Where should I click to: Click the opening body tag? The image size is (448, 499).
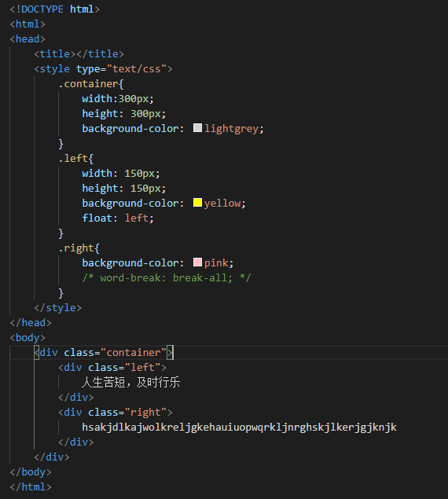click(28, 338)
